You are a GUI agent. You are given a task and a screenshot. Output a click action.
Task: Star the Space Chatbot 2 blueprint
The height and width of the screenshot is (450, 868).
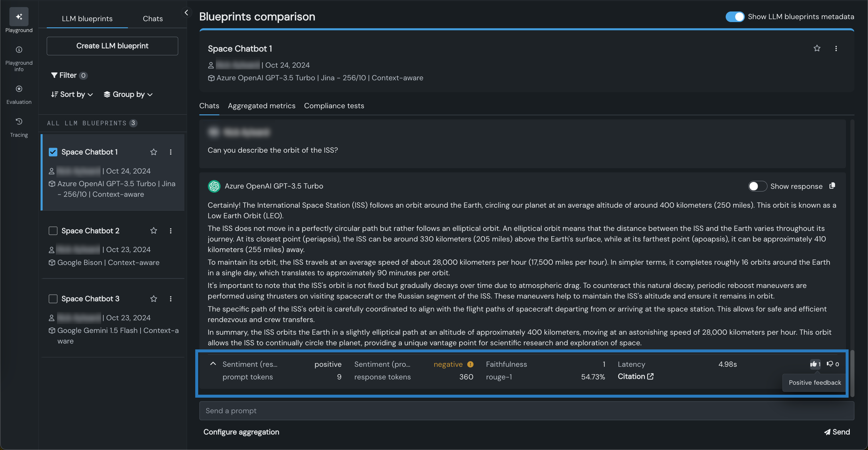click(154, 231)
